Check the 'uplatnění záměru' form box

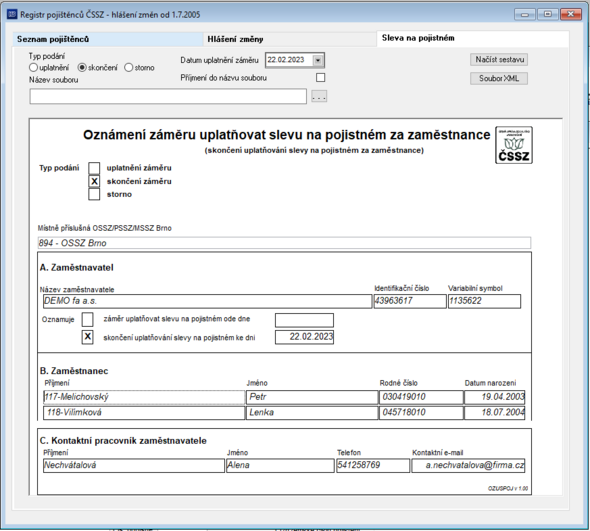[x=94, y=168]
